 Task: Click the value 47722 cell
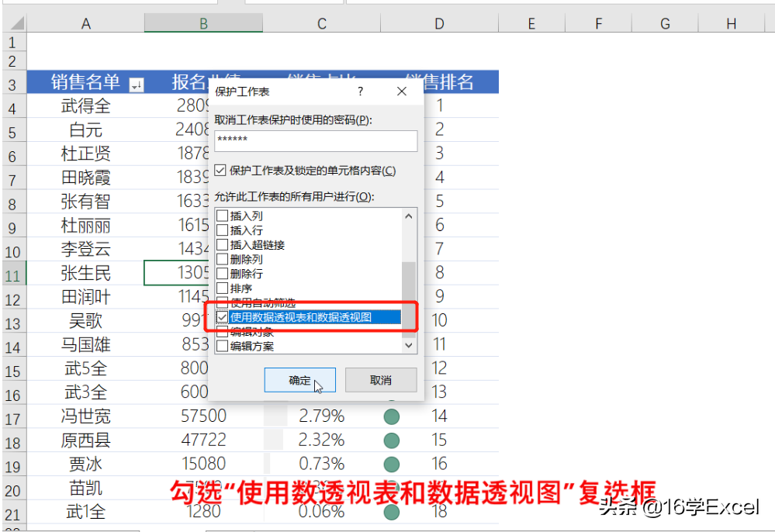[x=203, y=440]
